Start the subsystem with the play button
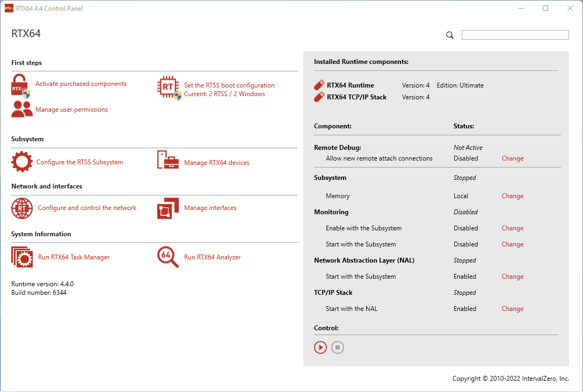Image resolution: width=583 pixels, height=392 pixels. click(320, 347)
